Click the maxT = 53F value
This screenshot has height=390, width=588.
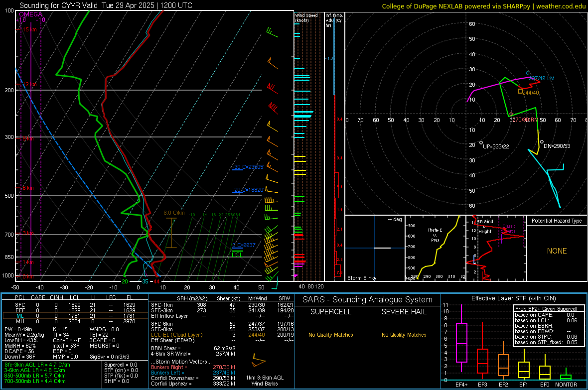[x=66, y=346]
